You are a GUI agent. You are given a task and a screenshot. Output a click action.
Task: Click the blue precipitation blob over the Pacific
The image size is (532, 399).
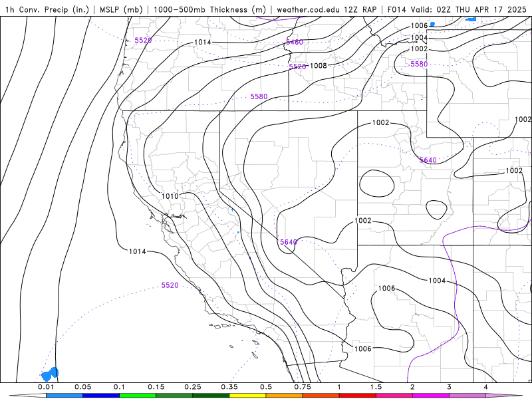click(49, 374)
